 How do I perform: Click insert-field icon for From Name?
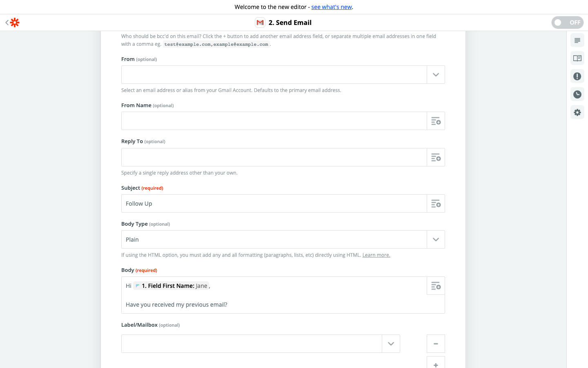click(436, 121)
